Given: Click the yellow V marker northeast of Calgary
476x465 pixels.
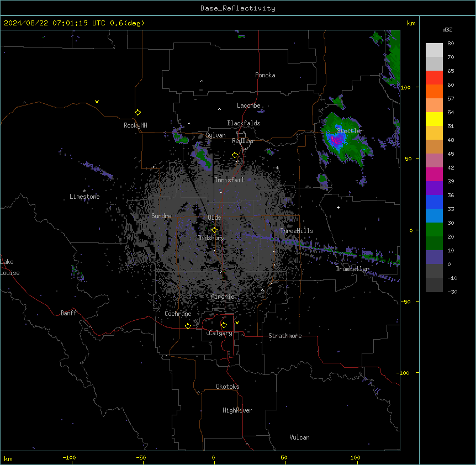Looking at the screenshot, I should tap(237, 323).
